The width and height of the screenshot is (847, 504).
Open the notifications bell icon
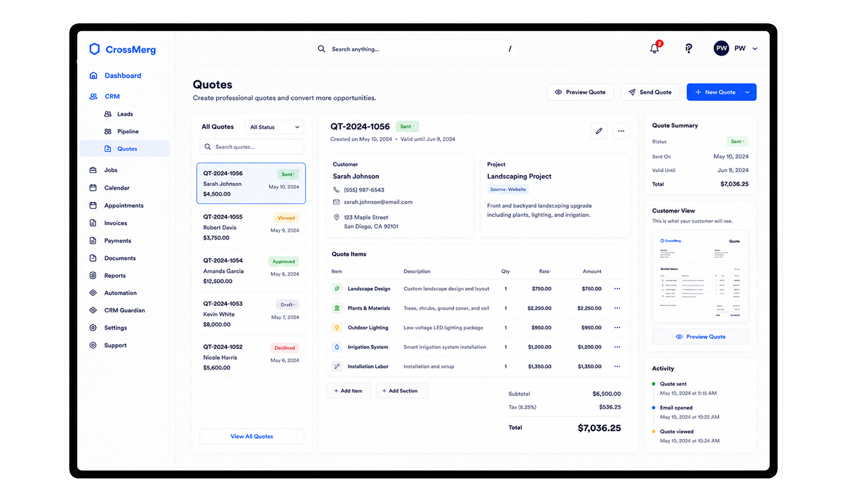coord(655,49)
